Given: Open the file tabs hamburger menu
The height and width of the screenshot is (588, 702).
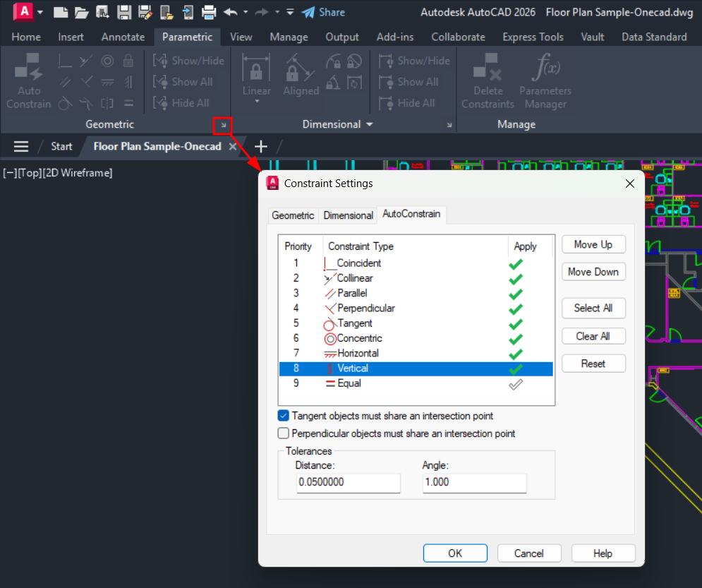Looking at the screenshot, I should [21, 146].
